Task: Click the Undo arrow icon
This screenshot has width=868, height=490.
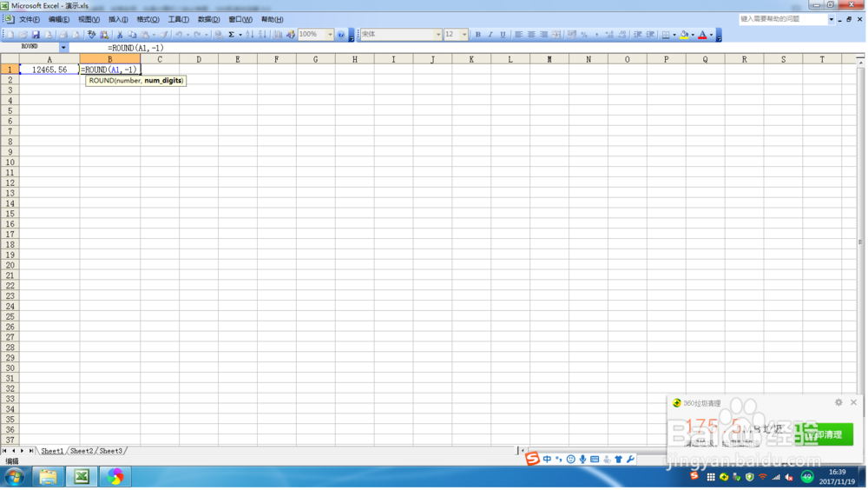Action: pyautogui.click(x=179, y=35)
